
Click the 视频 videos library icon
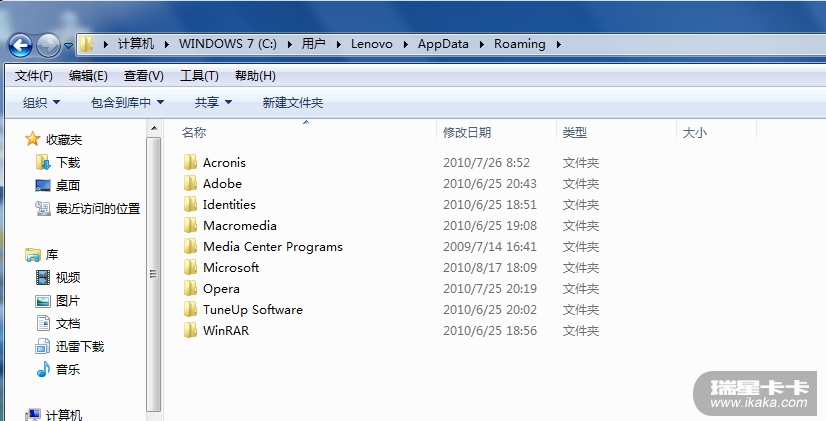pyautogui.click(x=43, y=277)
